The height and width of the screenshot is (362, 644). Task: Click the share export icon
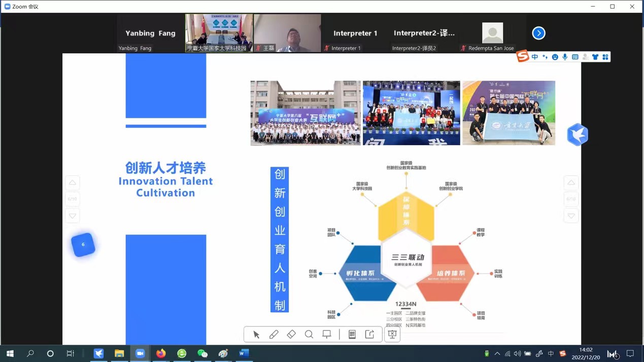(x=370, y=335)
